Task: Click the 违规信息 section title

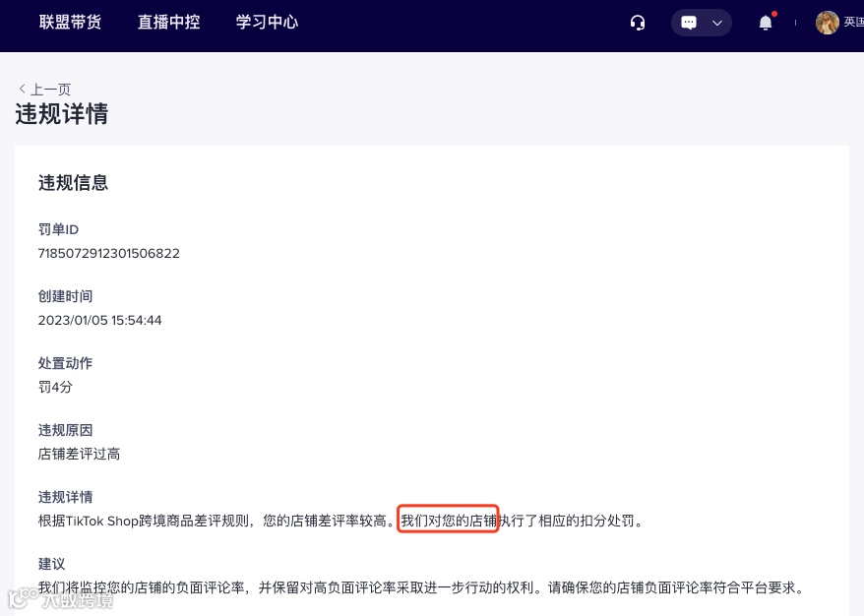Action: pyautogui.click(x=73, y=183)
